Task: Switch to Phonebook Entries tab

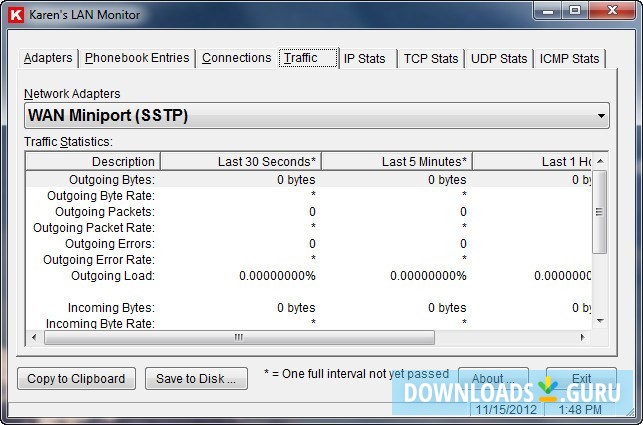Action: [x=137, y=58]
